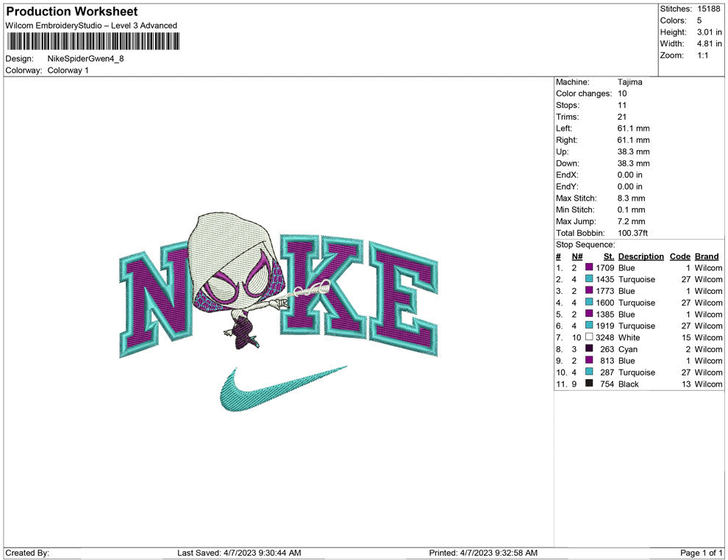
Task: Click the black swatch in stop row 11
Action: (589, 383)
